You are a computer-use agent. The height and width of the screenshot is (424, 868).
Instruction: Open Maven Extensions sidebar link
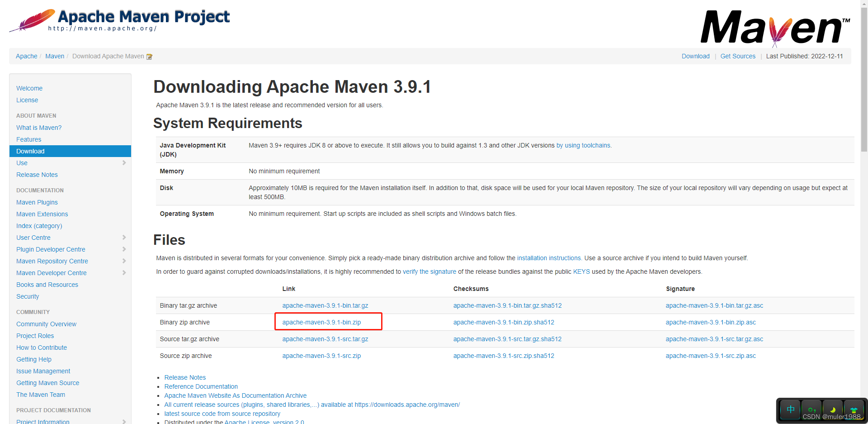pyautogui.click(x=42, y=214)
